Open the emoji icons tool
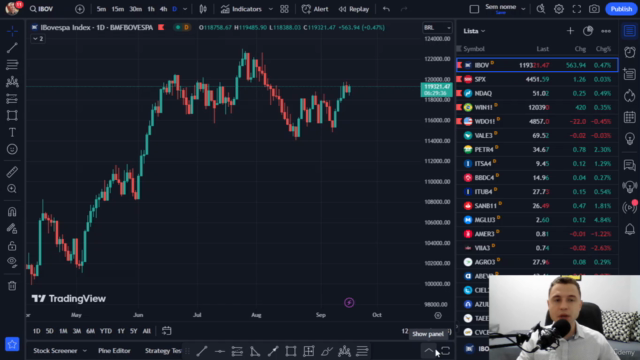Image resolution: width=640 pixels, height=360 pixels. point(12,149)
